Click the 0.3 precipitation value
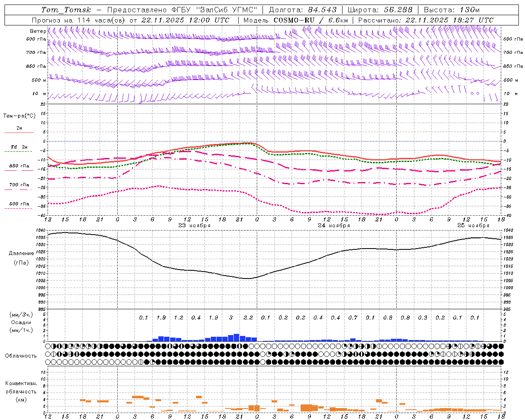 pyautogui.click(x=422, y=318)
